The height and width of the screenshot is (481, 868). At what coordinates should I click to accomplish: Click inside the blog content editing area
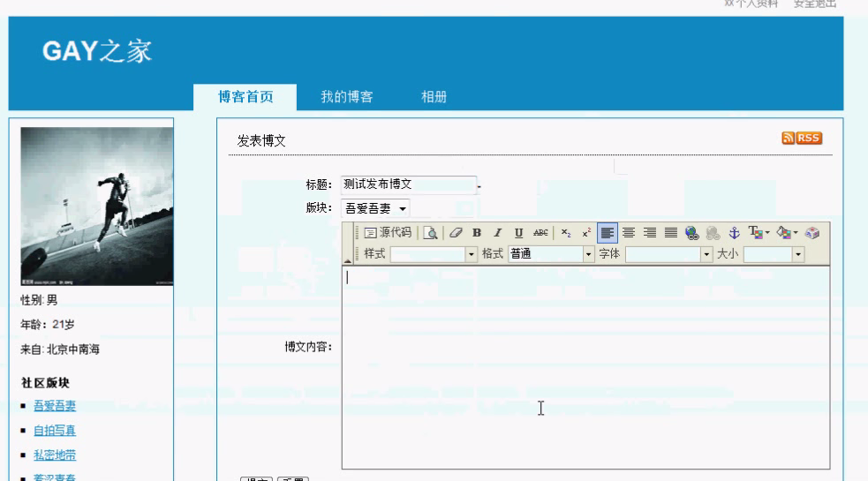[585, 367]
